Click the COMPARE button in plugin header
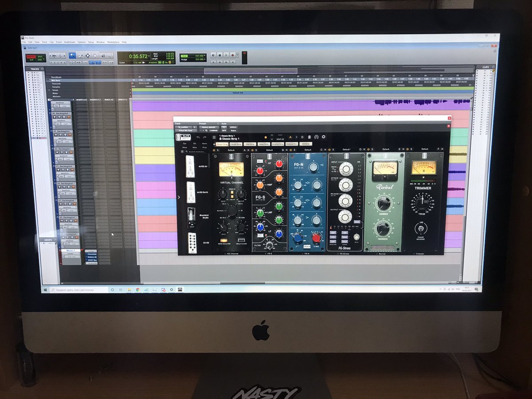The image size is (532, 399). pos(213,131)
